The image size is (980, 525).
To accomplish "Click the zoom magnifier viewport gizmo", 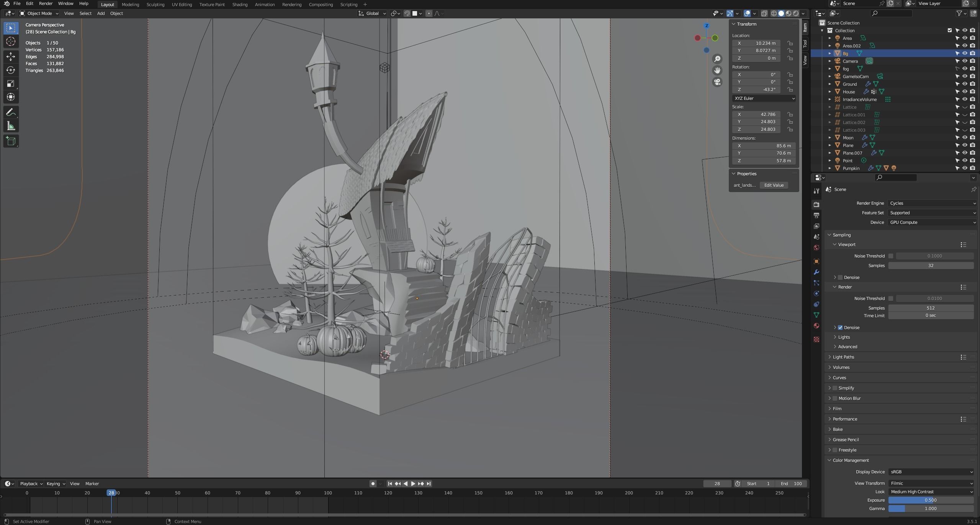I will tap(717, 59).
